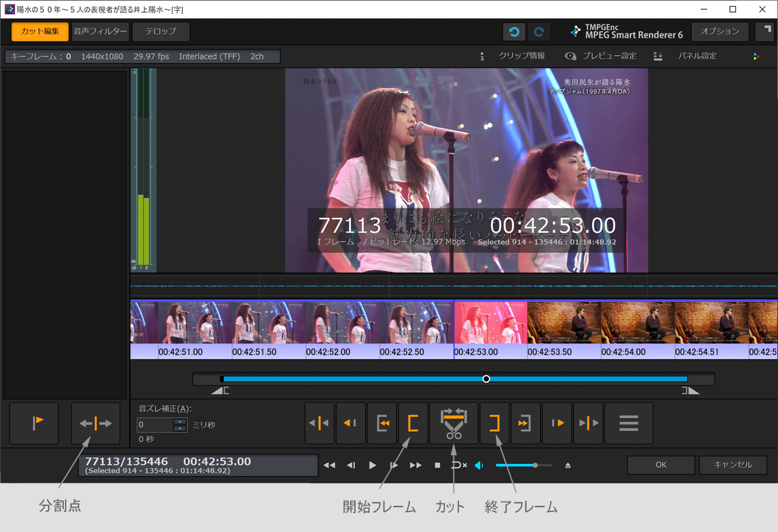
Task: Toggle loop playback icon
Action: pos(459,465)
